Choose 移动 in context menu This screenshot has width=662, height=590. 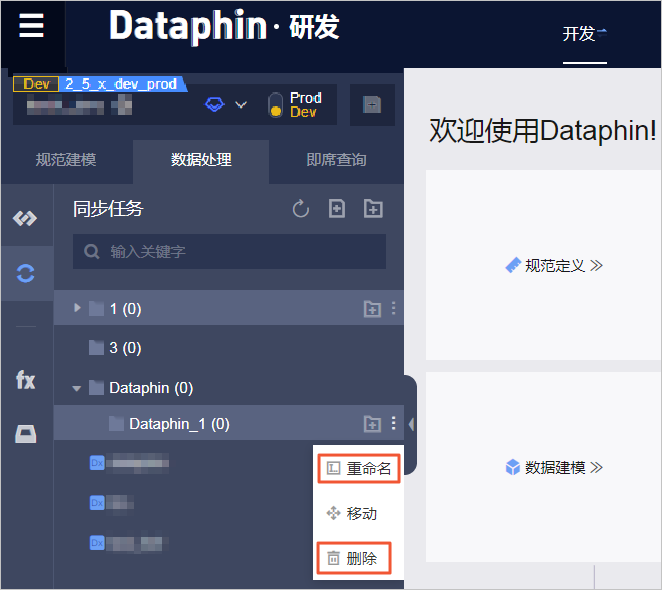(x=352, y=514)
